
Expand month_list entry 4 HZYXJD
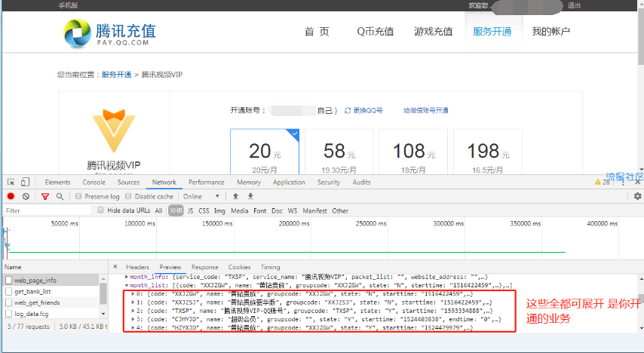tap(133, 327)
